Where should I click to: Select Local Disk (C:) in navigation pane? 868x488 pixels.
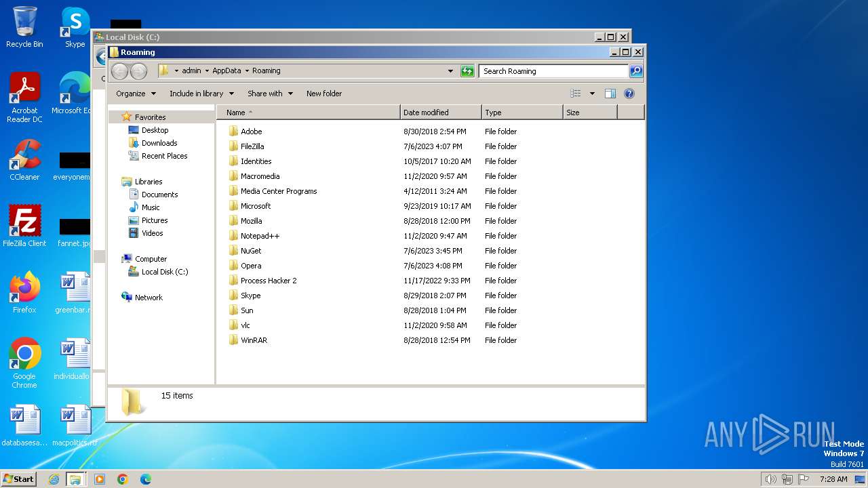click(165, 272)
